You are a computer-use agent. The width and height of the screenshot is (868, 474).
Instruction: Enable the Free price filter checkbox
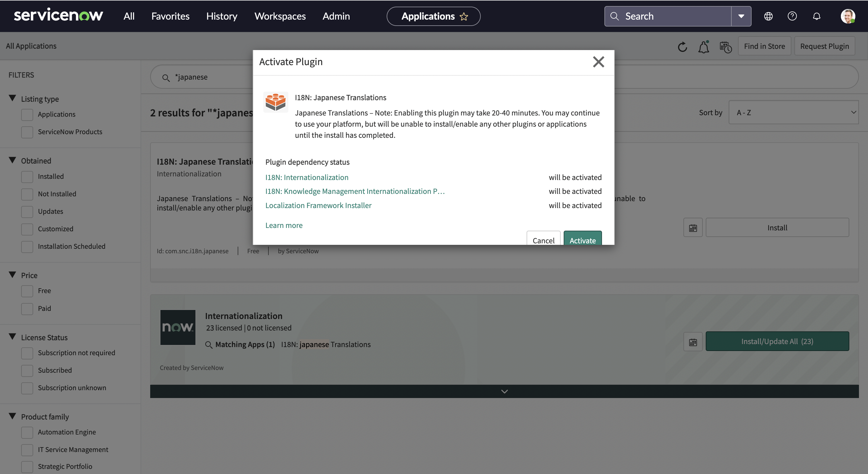pyautogui.click(x=27, y=291)
